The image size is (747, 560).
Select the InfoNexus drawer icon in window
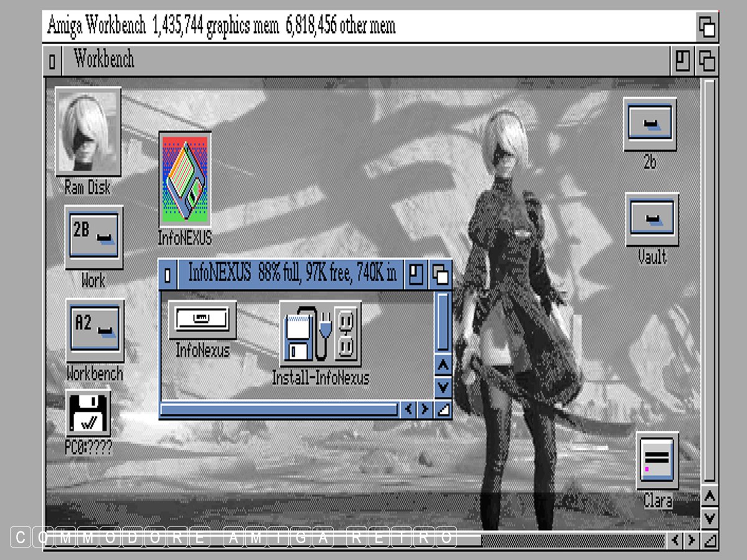202,320
